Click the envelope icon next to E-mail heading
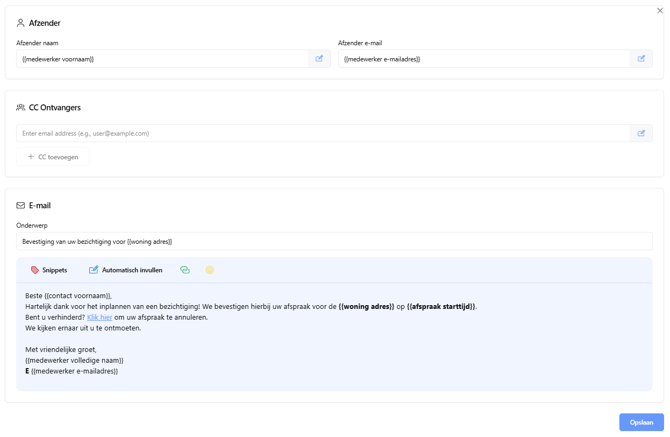This screenshot has height=437, width=670. point(21,206)
